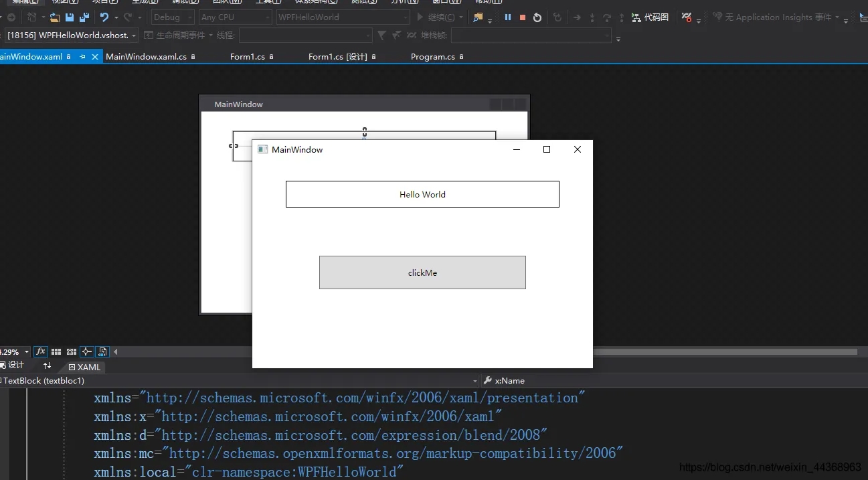
Task: Open the Debug configuration dropdown
Action: (173, 17)
